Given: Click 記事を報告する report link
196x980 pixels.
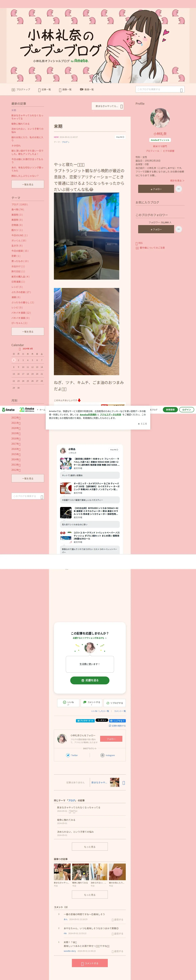Looking at the screenshot, I should coord(117,726).
